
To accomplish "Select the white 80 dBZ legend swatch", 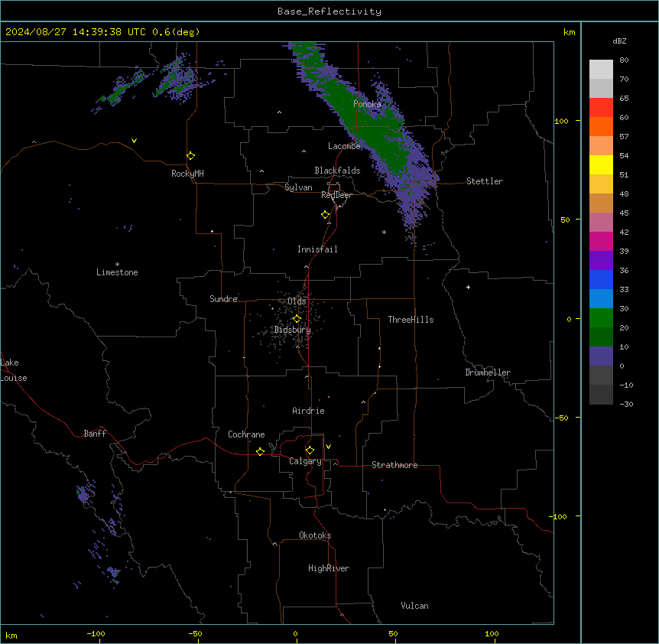I will tap(601, 69).
